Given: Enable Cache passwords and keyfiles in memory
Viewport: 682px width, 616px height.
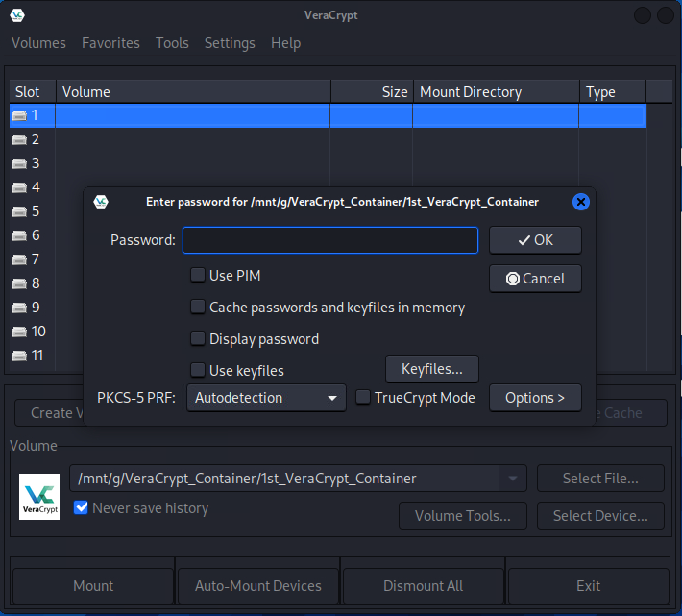Looking at the screenshot, I should click(198, 308).
